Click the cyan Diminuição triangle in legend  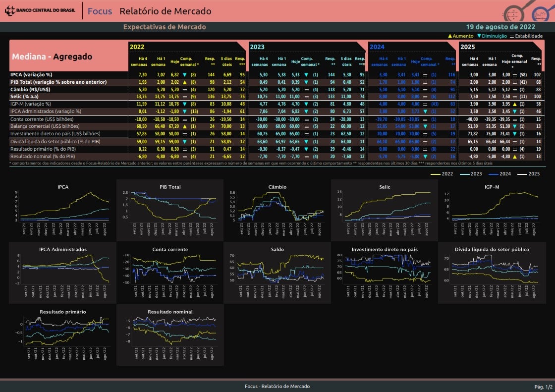(479, 36)
